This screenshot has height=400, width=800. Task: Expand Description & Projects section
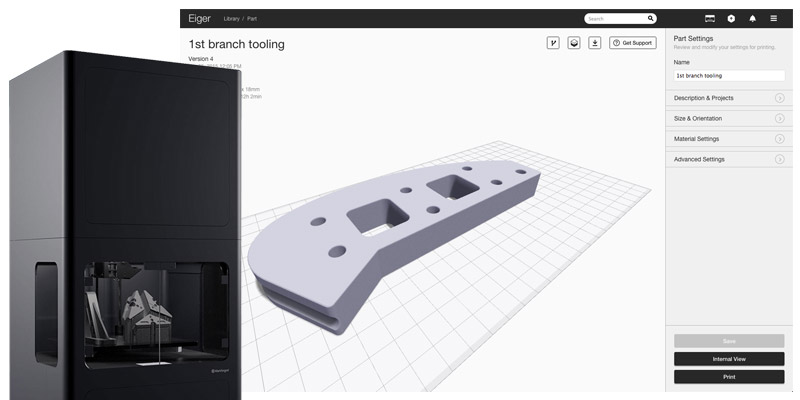779,98
